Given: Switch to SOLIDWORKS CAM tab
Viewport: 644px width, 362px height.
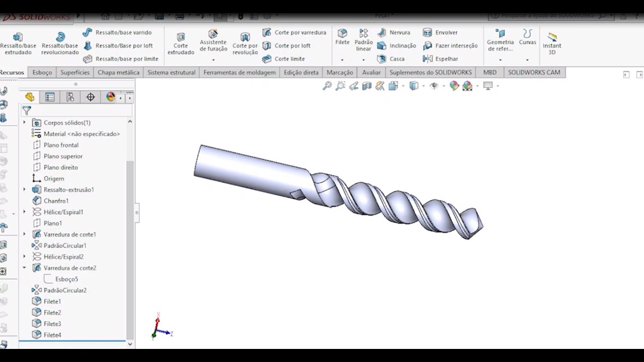Looking at the screenshot, I should tap(534, 72).
